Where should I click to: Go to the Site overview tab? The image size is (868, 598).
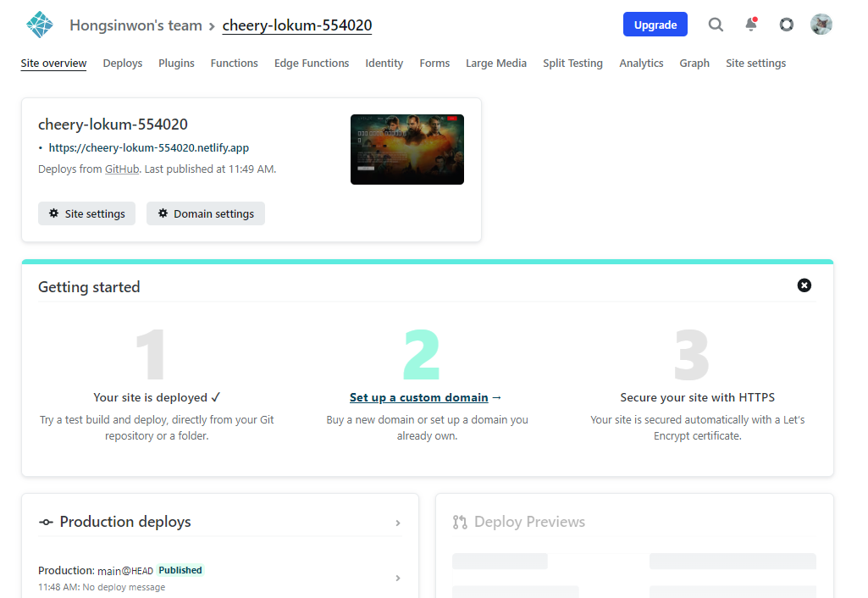point(53,64)
